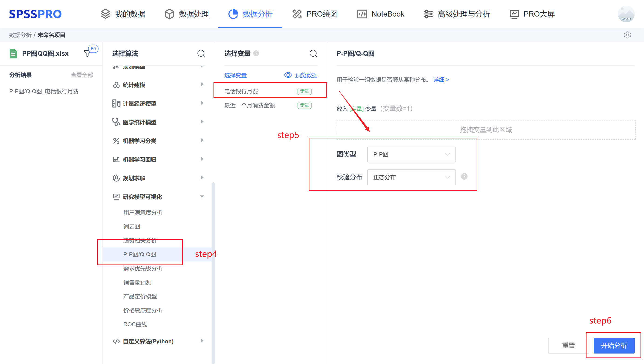This screenshot has width=644, height=364.
Task: Click the 数据处理 cube icon
Action: click(x=169, y=14)
